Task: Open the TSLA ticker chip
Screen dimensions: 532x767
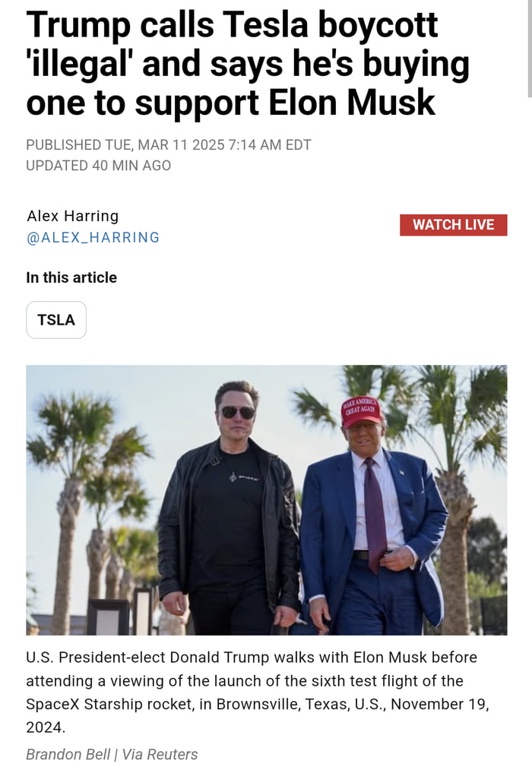Action: coord(56,320)
